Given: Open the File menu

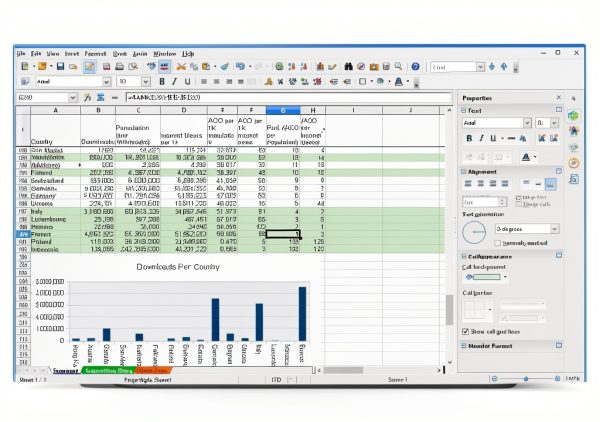Looking at the screenshot, I should pyautogui.click(x=21, y=54).
